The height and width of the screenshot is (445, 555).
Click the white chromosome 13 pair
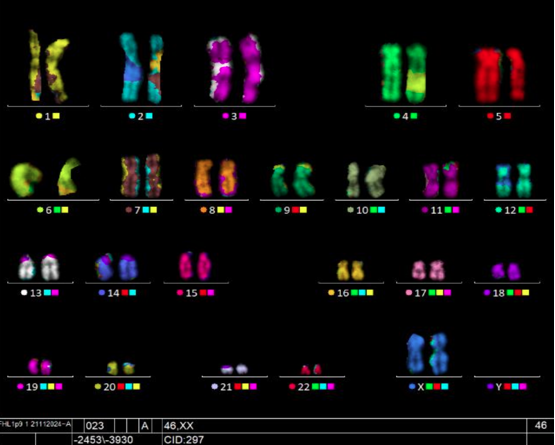click(39, 267)
